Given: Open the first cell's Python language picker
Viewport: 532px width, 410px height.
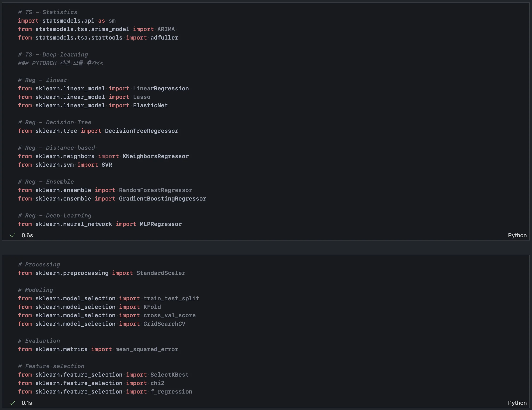Looking at the screenshot, I should click(x=517, y=235).
